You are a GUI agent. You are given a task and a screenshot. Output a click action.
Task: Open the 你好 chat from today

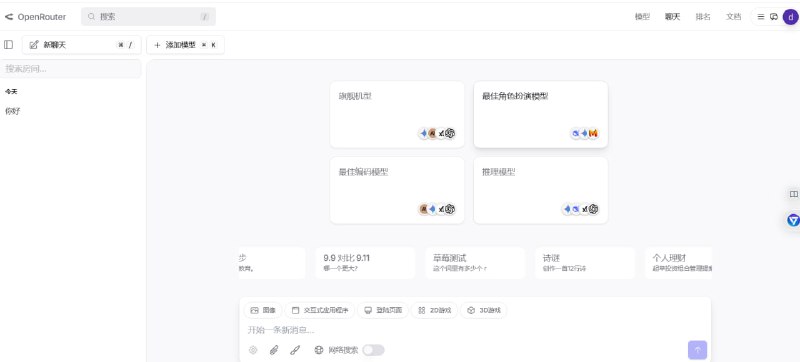pyautogui.click(x=13, y=111)
